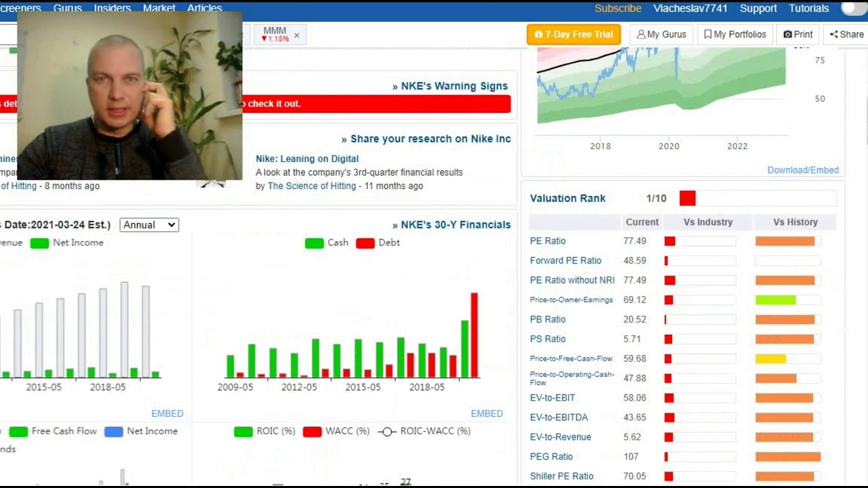Viewport: 868px width, 488px height.
Task: Read the 'Nike: Leaning on Digital' article
Action: pos(307,159)
